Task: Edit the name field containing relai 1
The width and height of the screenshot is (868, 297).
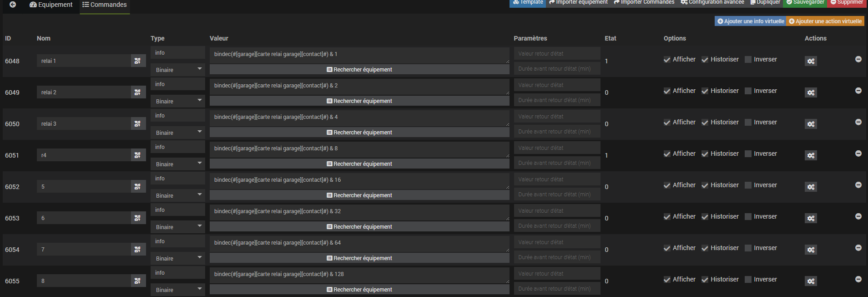Action: (84, 61)
